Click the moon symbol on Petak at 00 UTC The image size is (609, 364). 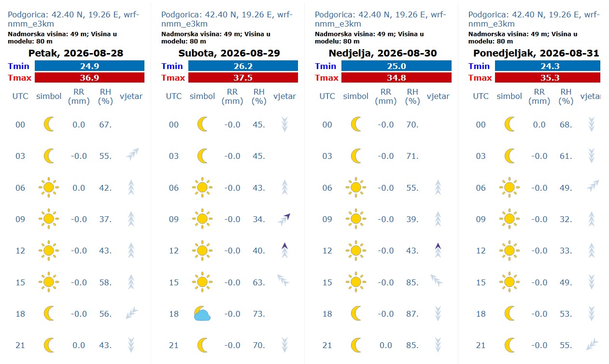[48, 125]
